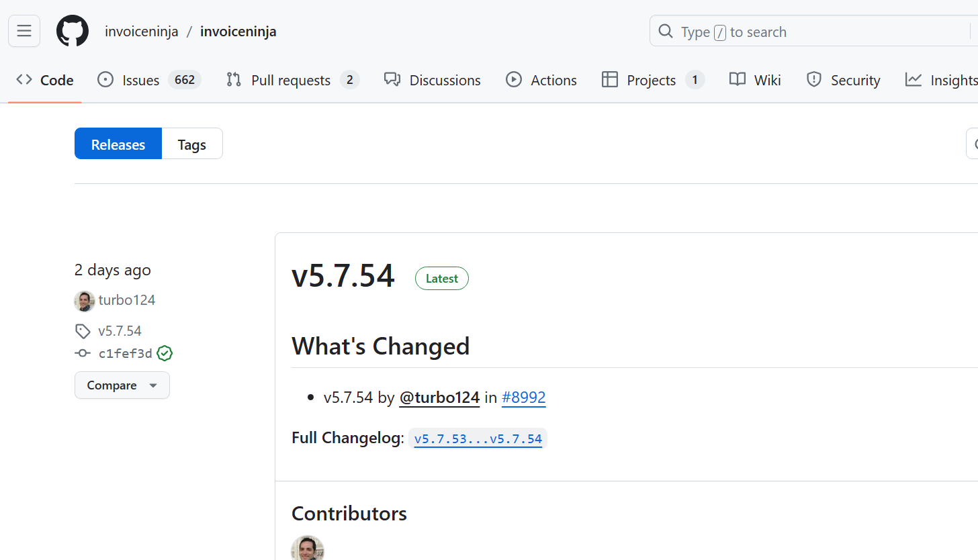Screen dimensions: 978x560
Task: Select the Releases button
Action: point(118,144)
